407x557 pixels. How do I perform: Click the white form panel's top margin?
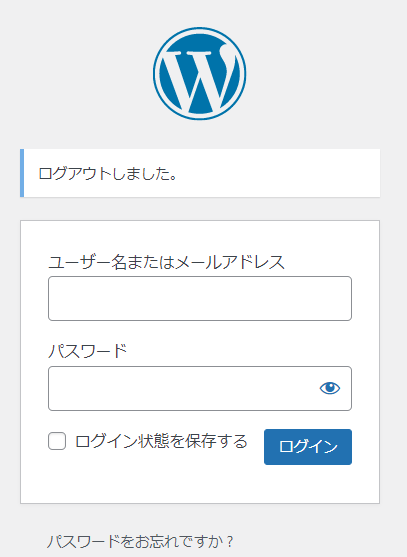coord(200,236)
